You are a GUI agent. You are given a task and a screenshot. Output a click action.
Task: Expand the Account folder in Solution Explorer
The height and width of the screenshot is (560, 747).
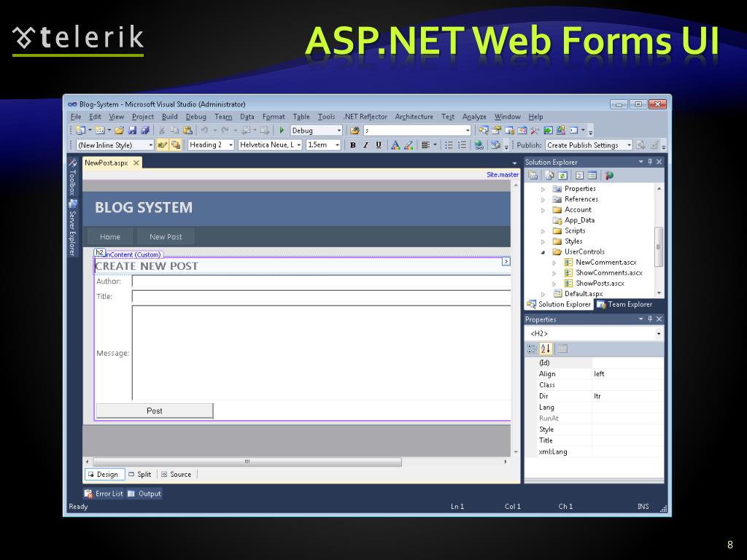click(x=543, y=210)
